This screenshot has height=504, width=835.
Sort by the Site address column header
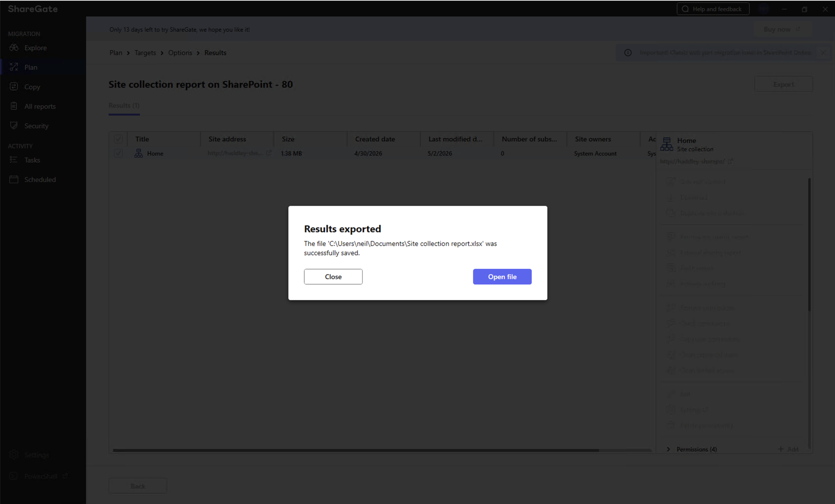(x=237, y=139)
